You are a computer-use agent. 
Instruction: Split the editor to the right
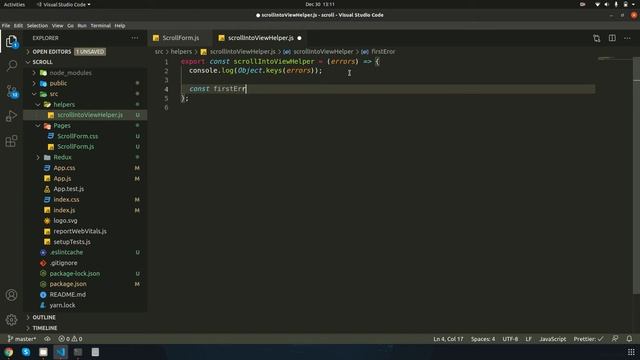[612, 38]
